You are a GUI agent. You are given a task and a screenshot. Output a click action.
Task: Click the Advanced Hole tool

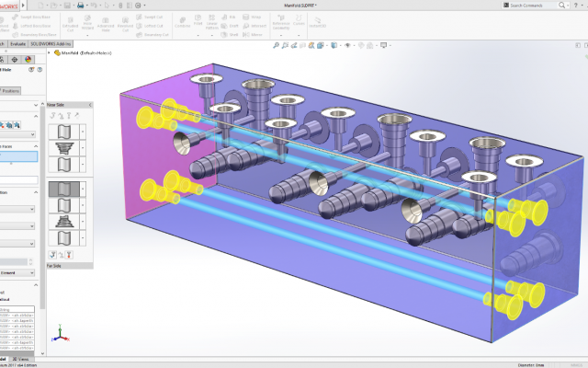click(106, 25)
